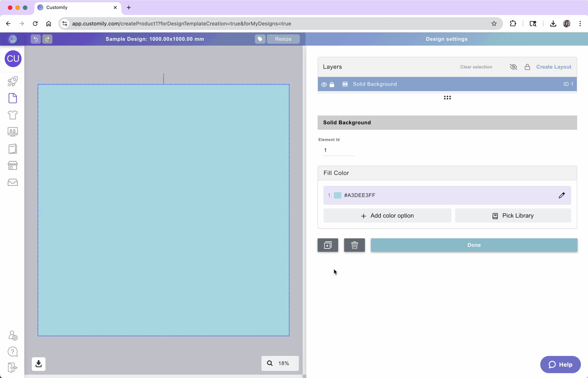Hide all layers with the crossed-eye icon
Screen dimensions: 588x378
pyautogui.click(x=513, y=67)
